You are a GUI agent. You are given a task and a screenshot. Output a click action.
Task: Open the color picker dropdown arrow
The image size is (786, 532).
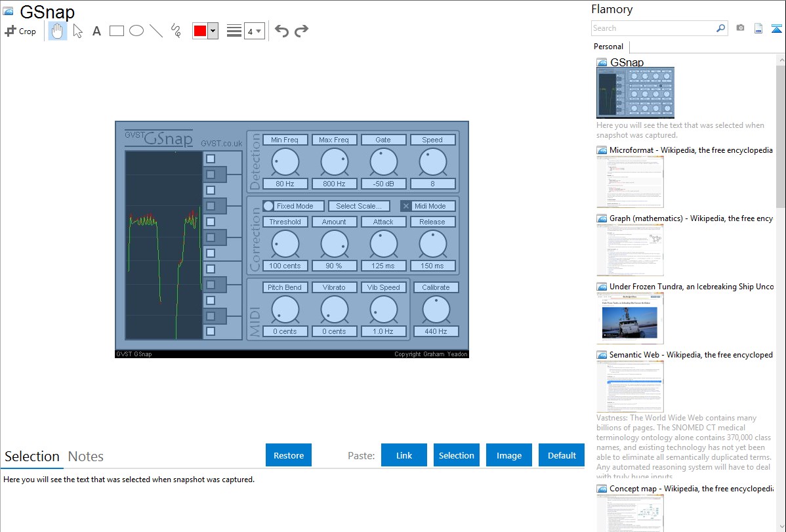click(x=213, y=31)
